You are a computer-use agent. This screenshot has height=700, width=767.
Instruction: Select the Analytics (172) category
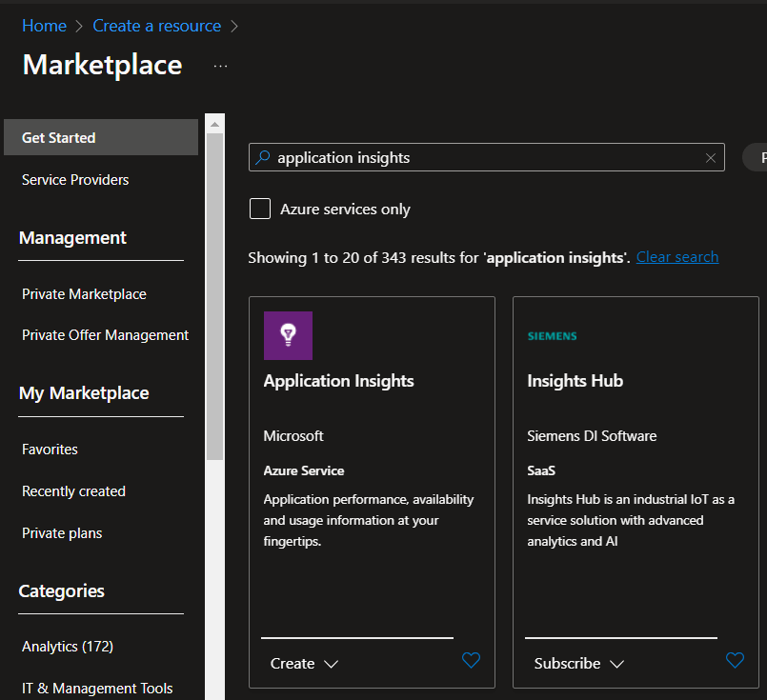click(x=67, y=646)
